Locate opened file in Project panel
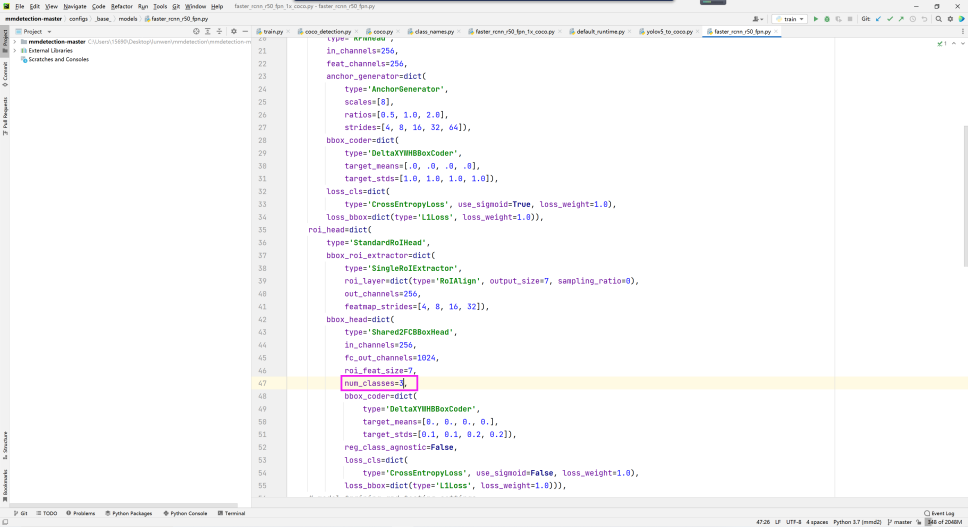The width and height of the screenshot is (968, 527). point(196,31)
